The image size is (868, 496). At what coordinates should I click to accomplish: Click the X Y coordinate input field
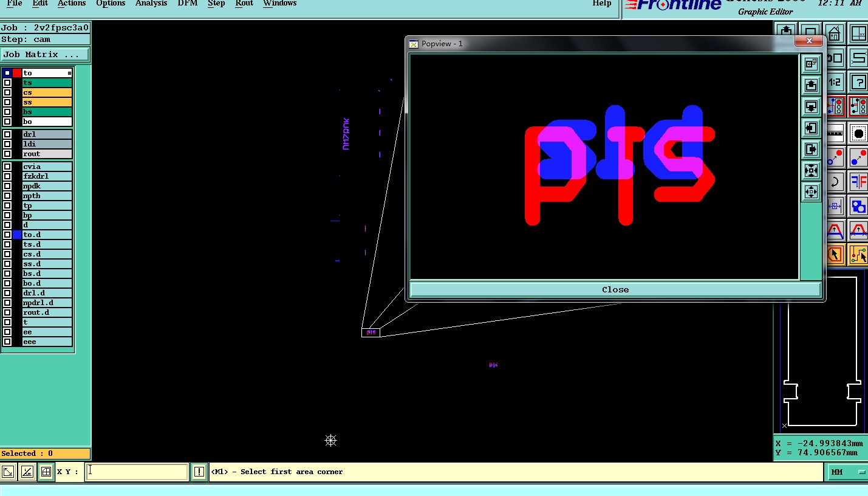(137, 472)
